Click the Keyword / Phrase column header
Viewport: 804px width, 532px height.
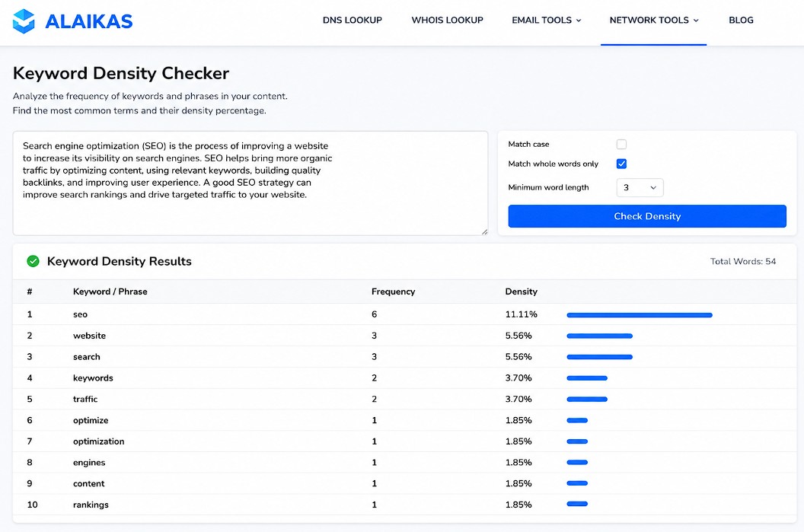point(110,291)
